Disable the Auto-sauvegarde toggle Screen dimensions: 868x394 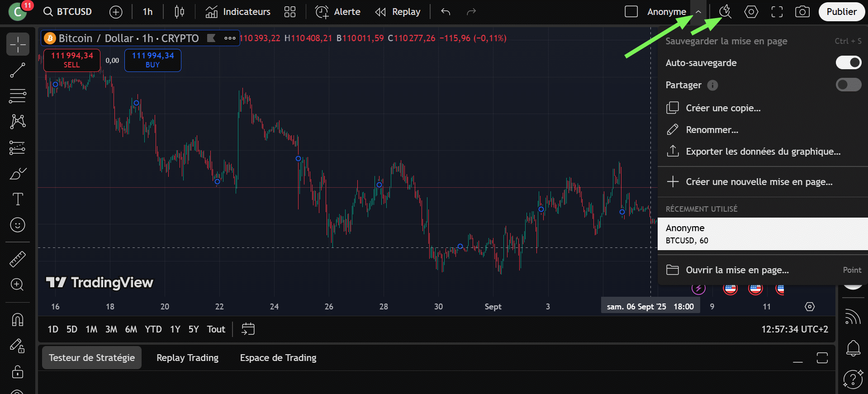[x=848, y=63]
